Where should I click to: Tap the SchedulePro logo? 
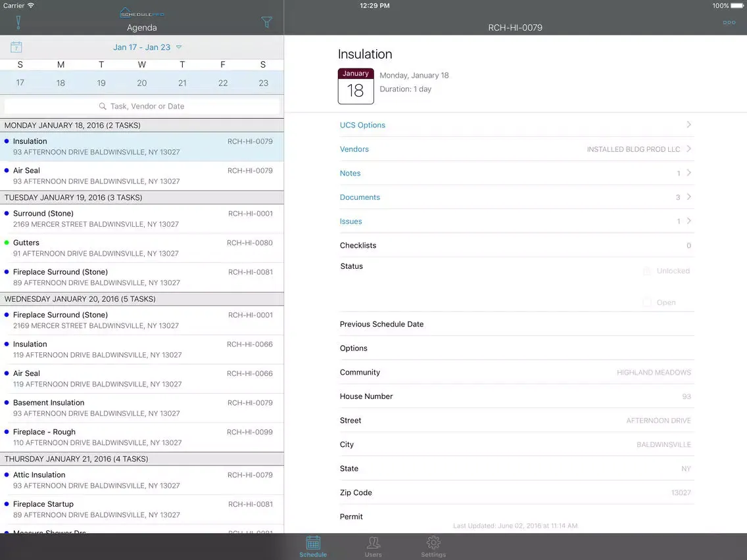141,12
